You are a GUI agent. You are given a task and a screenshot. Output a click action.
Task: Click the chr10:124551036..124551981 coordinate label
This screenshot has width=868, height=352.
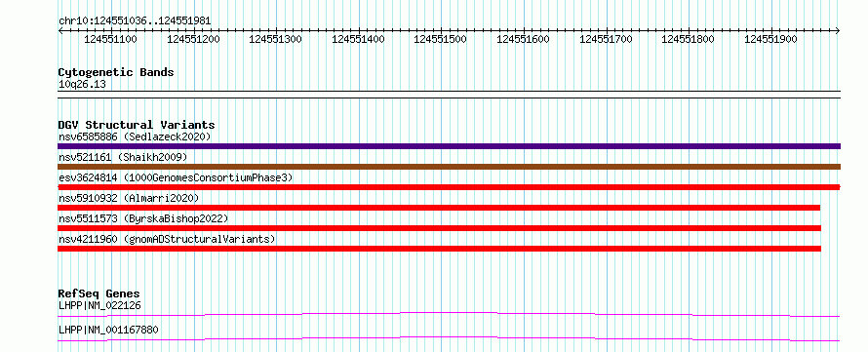[135, 21]
